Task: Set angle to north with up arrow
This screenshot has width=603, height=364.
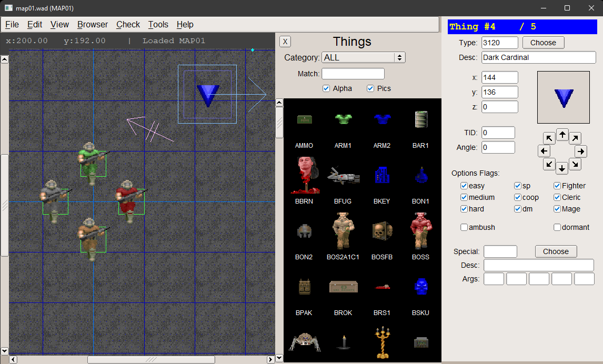Action: click(x=562, y=135)
